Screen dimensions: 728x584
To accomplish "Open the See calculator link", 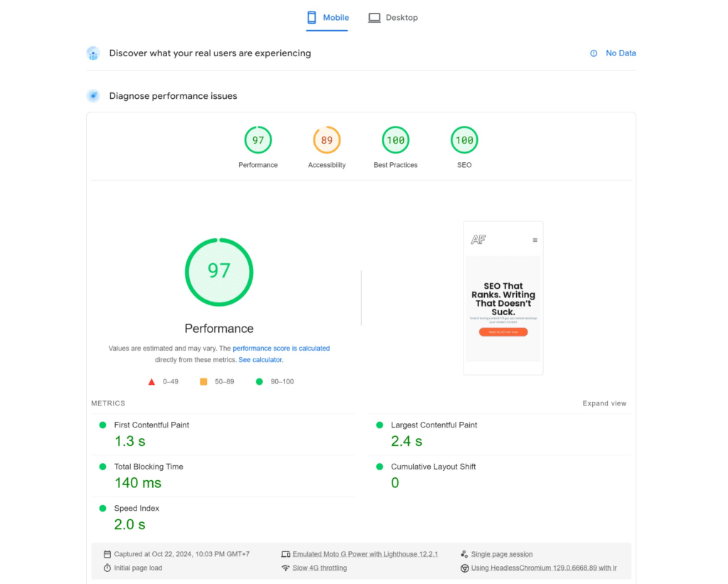I will (x=260, y=360).
